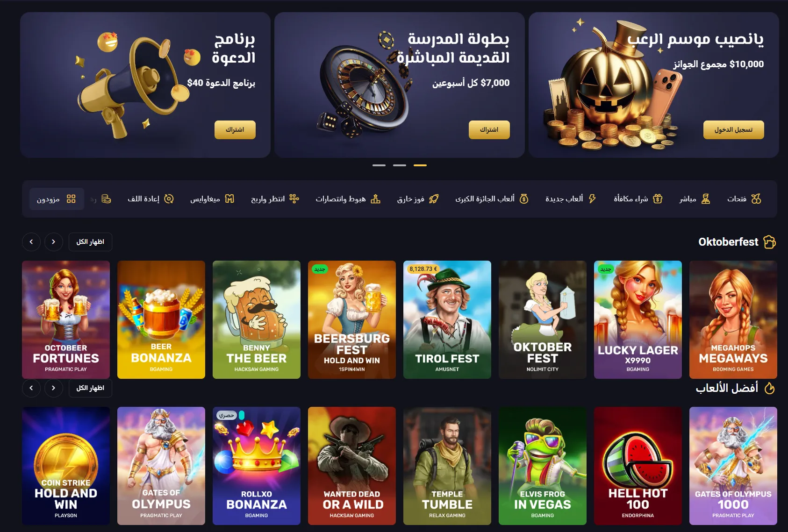Select the highlighted yellow carousel indicator
The image size is (788, 532).
[420, 165]
